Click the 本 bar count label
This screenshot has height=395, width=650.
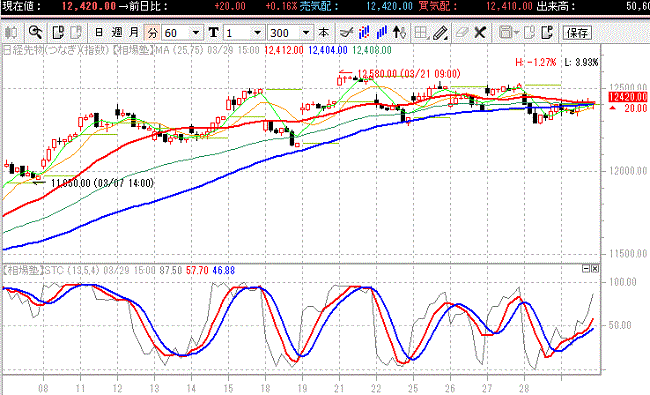pyautogui.click(x=323, y=32)
